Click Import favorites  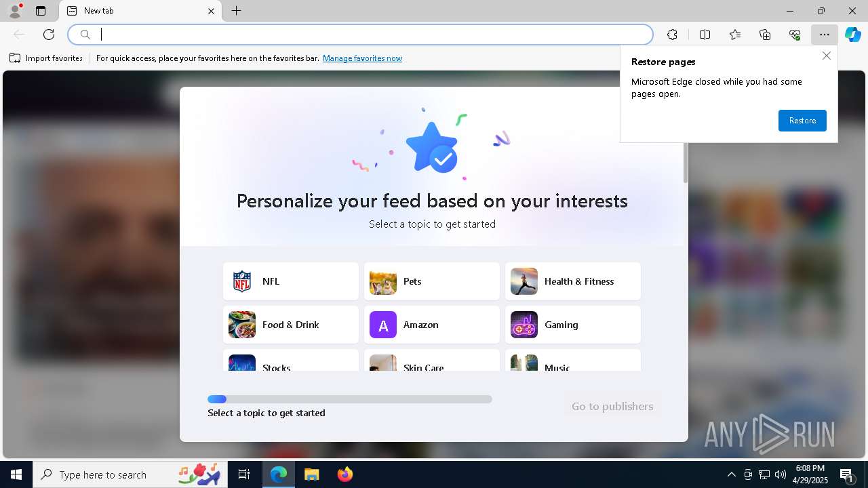(46, 58)
